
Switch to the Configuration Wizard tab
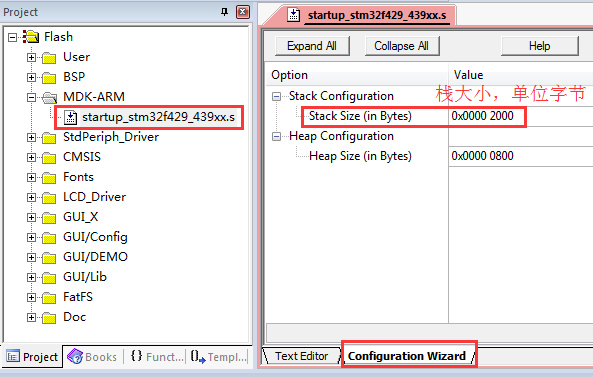coord(407,356)
